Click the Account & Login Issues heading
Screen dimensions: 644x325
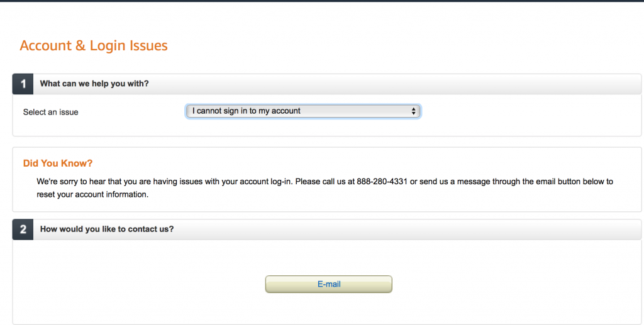(94, 46)
